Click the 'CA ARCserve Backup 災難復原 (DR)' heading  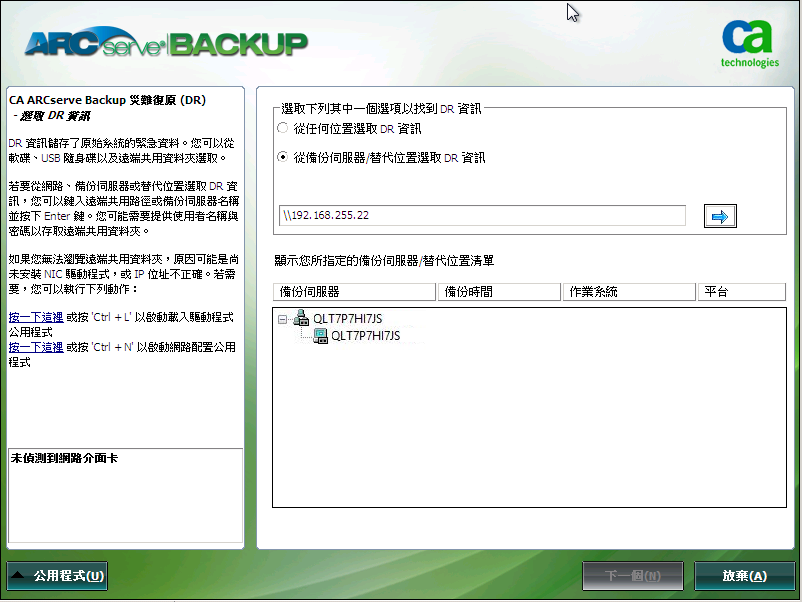[x=107, y=100]
